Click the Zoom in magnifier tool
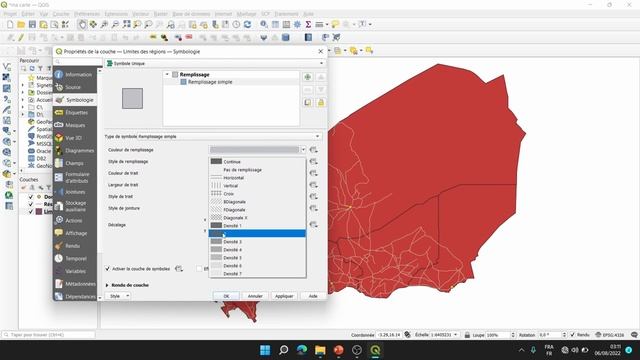This screenshot has height=360, width=640. coord(104,24)
